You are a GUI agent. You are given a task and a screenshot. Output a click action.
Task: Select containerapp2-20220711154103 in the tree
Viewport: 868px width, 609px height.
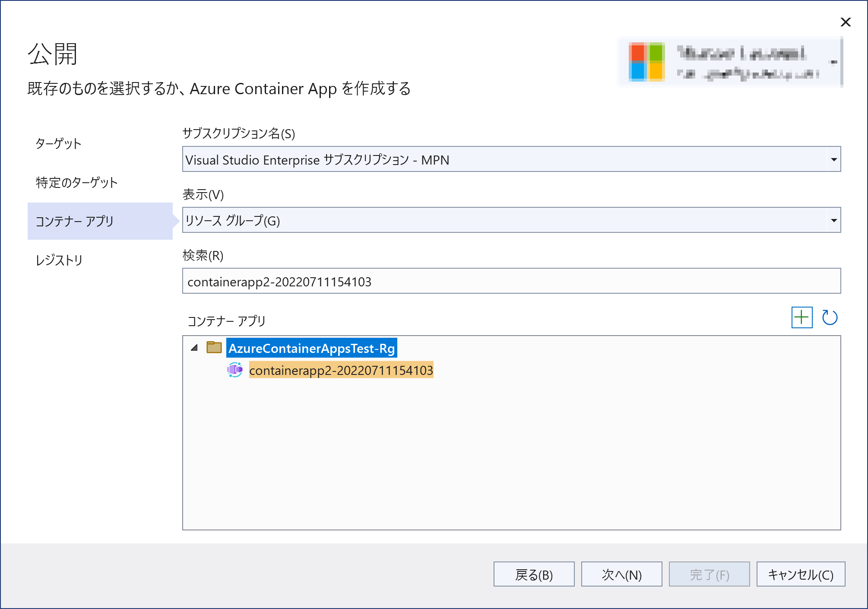tap(341, 370)
